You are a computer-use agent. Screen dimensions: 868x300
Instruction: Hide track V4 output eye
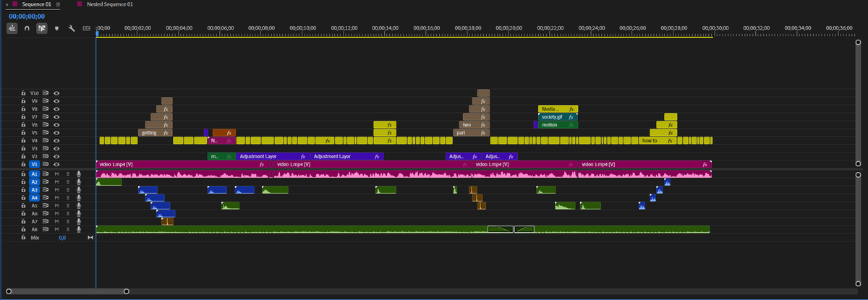click(56, 140)
